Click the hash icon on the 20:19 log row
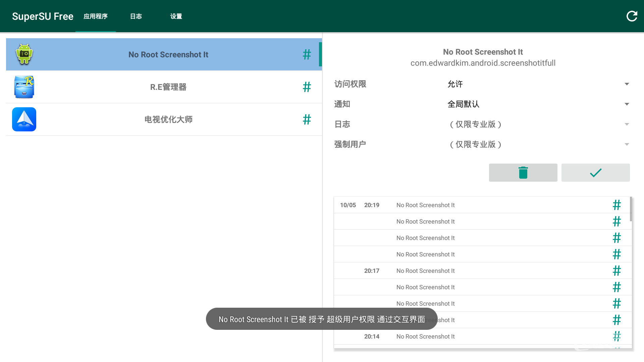644x362 pixels. click(x=617, y=205)
